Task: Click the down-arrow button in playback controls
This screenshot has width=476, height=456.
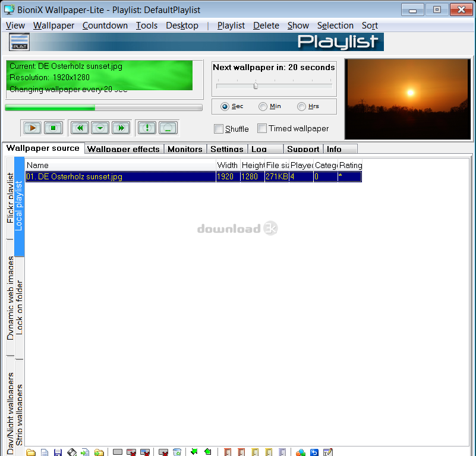Action: (x=100, y=128)
